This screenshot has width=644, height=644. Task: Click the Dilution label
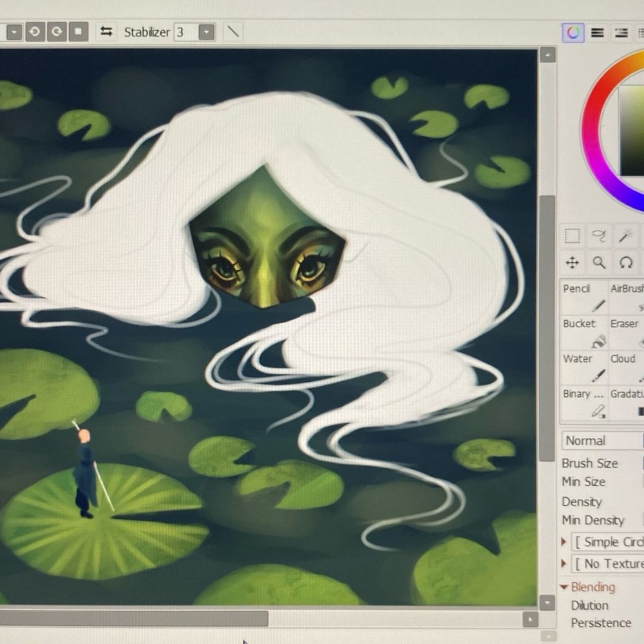tap(589, 605)
